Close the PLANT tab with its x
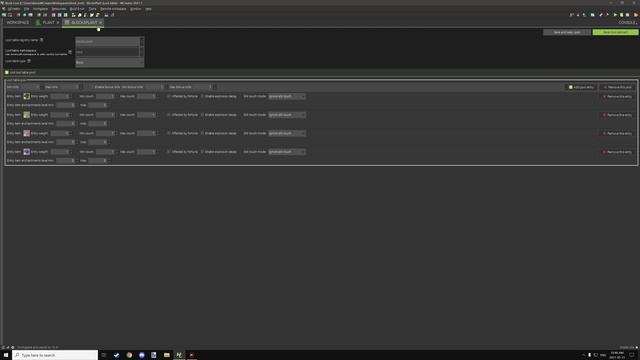 (58, 22)
